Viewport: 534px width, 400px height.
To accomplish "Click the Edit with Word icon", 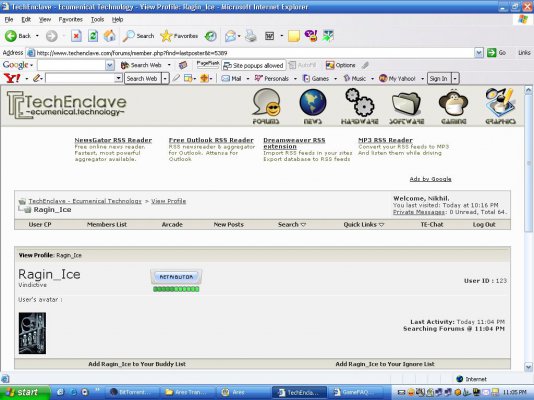I will pyautogui.click(x=269, y=36).
